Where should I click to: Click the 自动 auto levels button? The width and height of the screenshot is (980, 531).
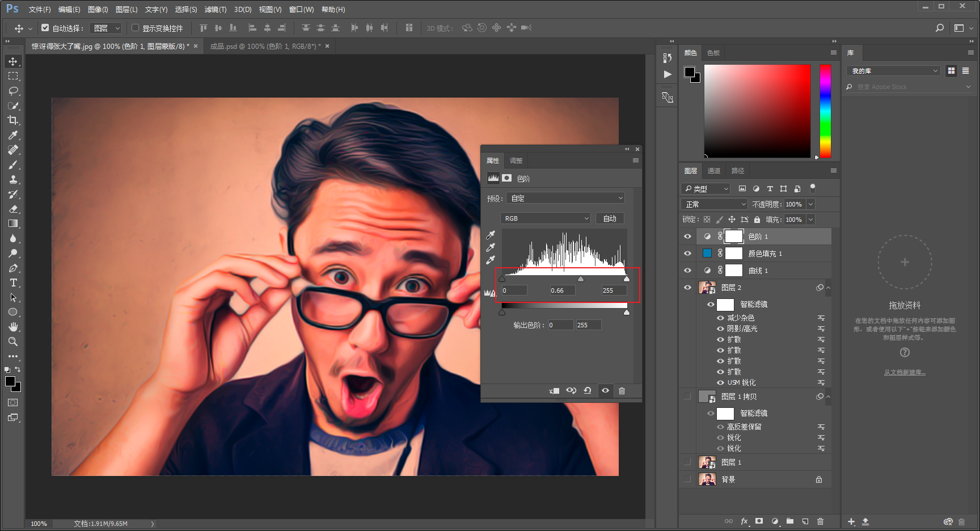point(610,218)
